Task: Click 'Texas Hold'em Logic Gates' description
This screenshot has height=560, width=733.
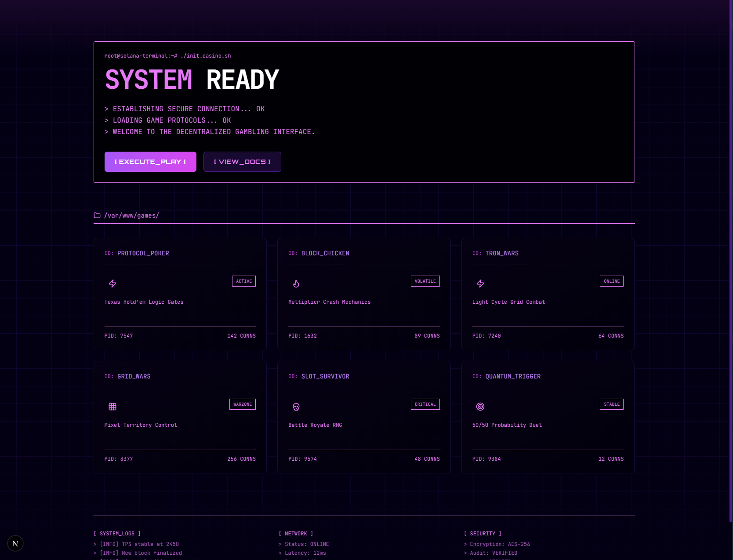Action: click(x=144, y=302)
